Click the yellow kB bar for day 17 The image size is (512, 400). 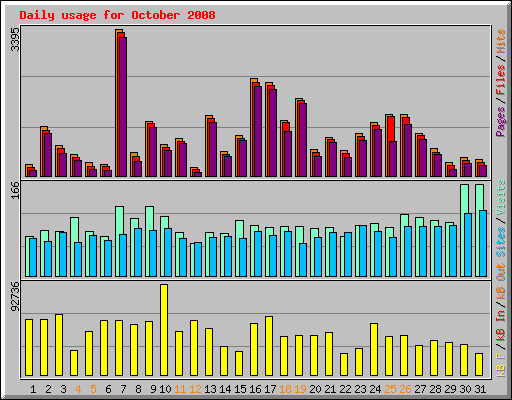pyautogui.click(x=269, y=346)
